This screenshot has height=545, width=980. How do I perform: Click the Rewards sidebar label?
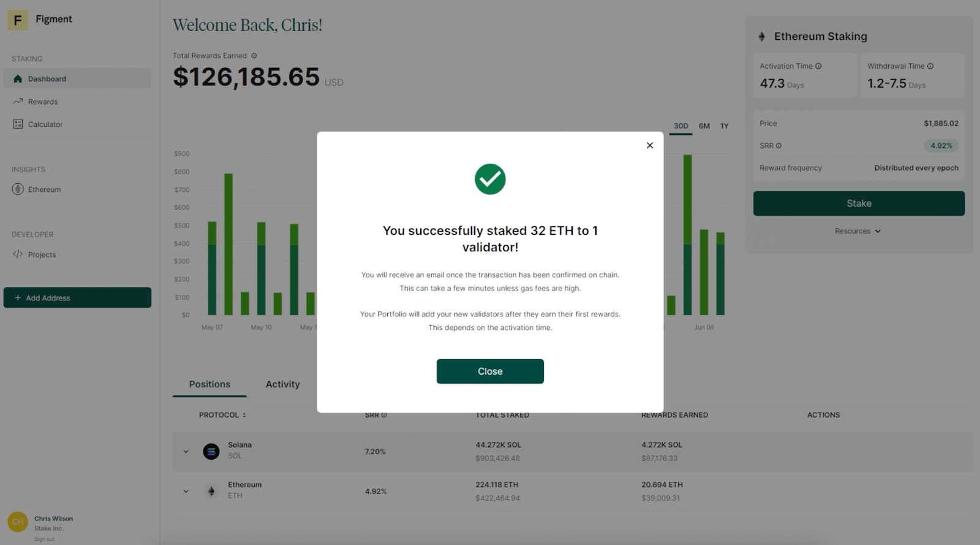[x=43, y=102]
